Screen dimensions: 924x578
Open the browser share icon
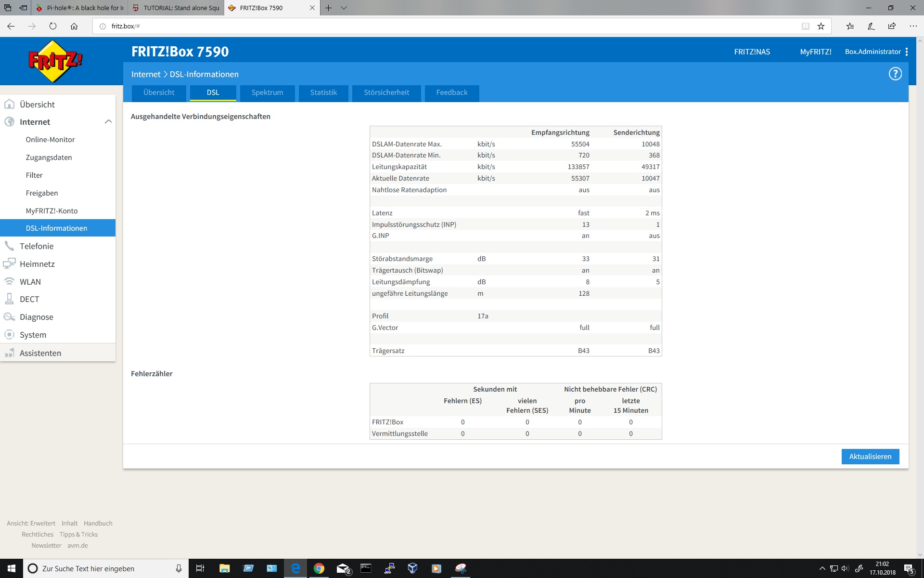[x=892, y=26]
